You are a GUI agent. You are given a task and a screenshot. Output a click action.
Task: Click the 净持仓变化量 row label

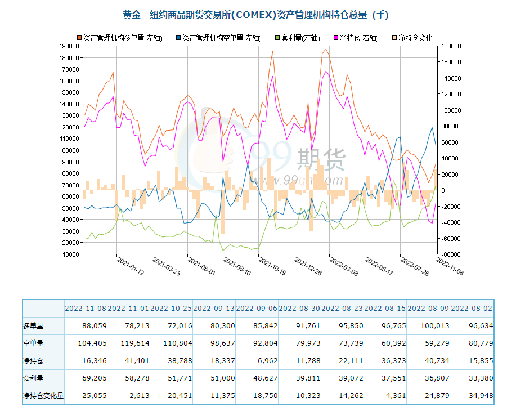point(43,396)
